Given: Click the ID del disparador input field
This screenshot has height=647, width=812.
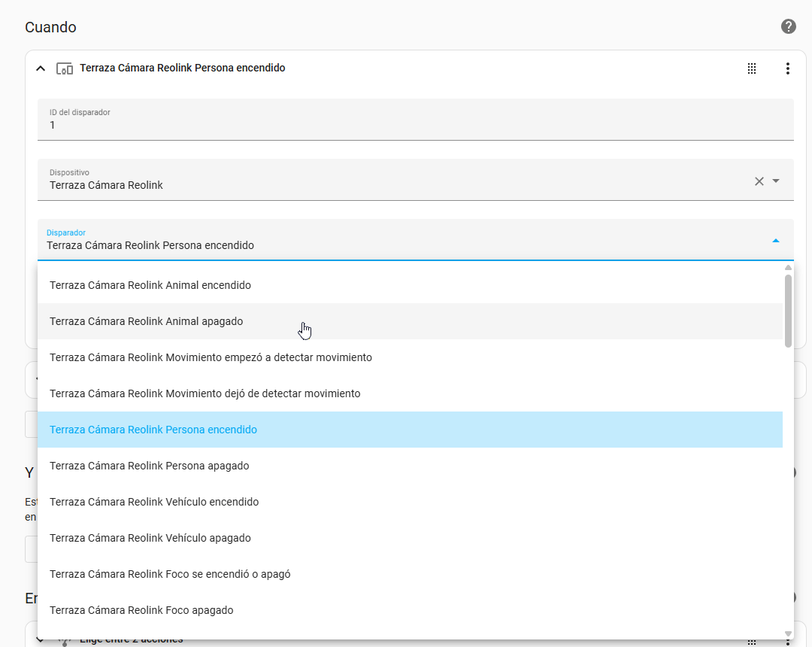Looking at the screenshot, I should tap(415, 120).
